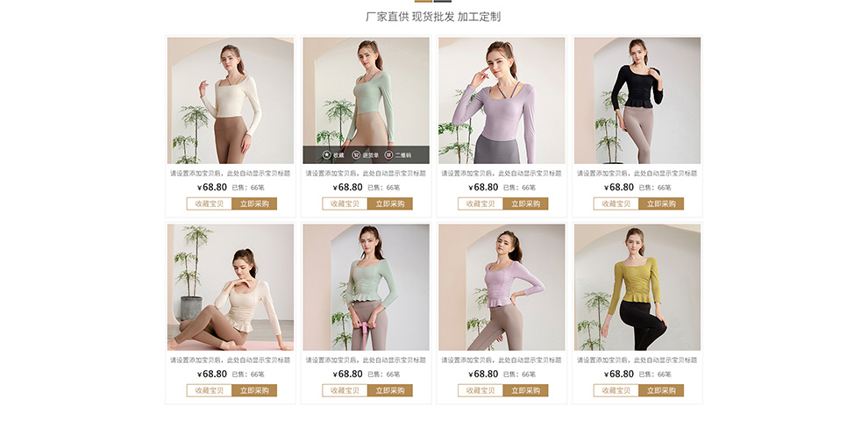Open the black ruffle-hem top product image

coord(637,100)
